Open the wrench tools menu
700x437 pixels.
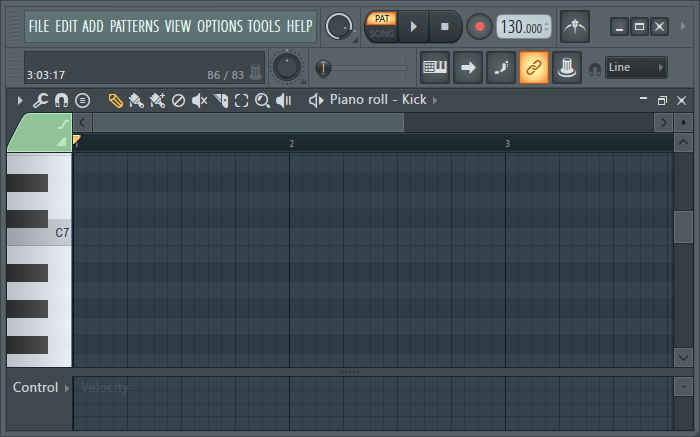tap(40, 100)
